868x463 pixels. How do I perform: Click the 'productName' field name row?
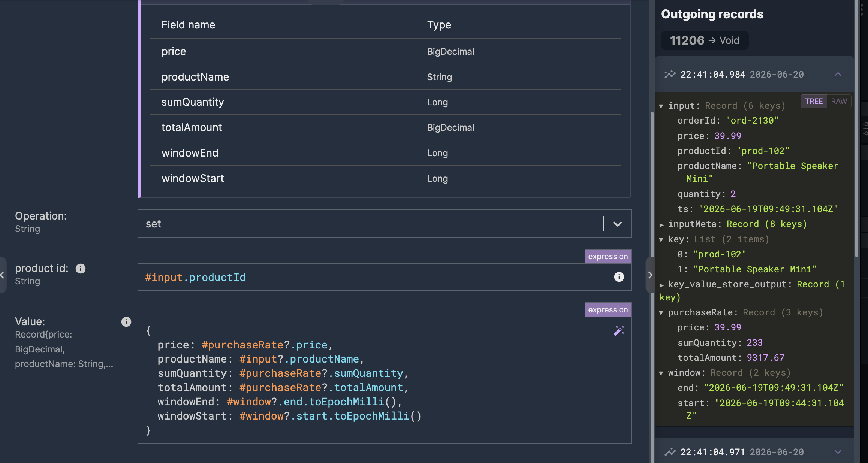point(385,77)
